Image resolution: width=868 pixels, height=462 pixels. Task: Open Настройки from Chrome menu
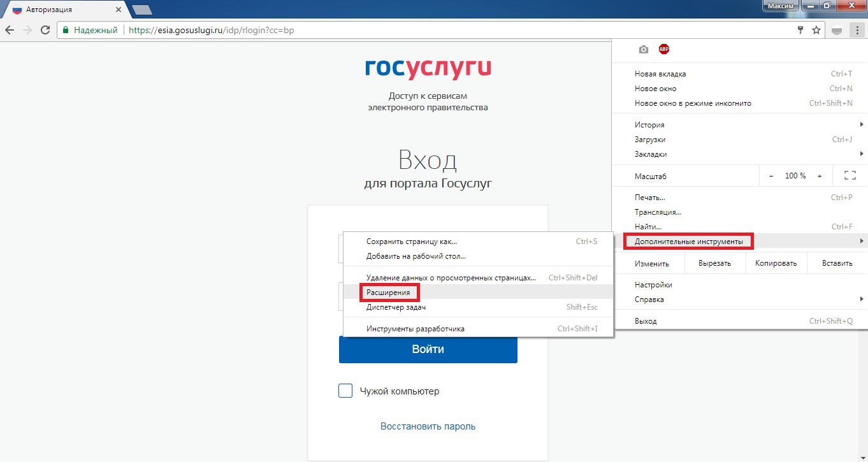click(x=739, y=285)
